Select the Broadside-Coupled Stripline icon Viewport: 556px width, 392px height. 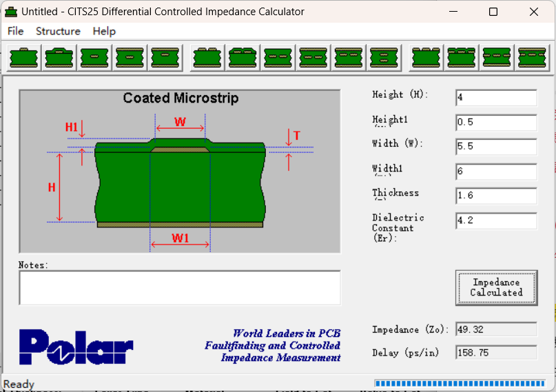coord(384,58)
